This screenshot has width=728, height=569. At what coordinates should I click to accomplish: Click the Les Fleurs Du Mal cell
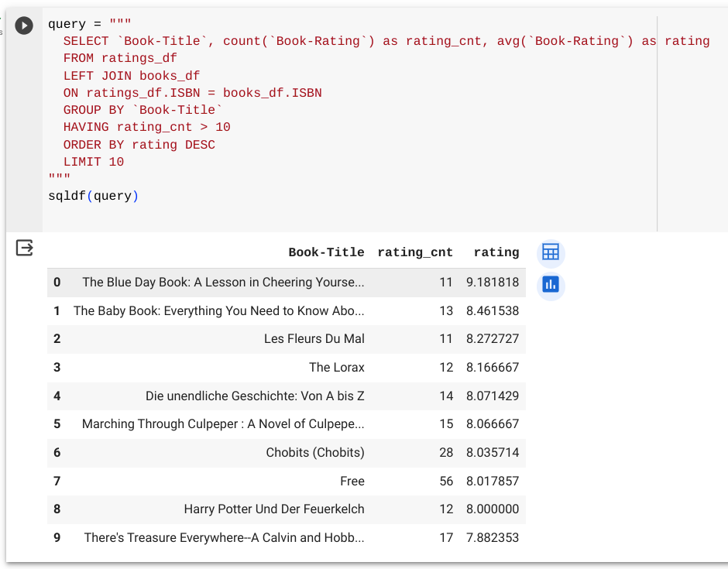[x=314, y=338]
